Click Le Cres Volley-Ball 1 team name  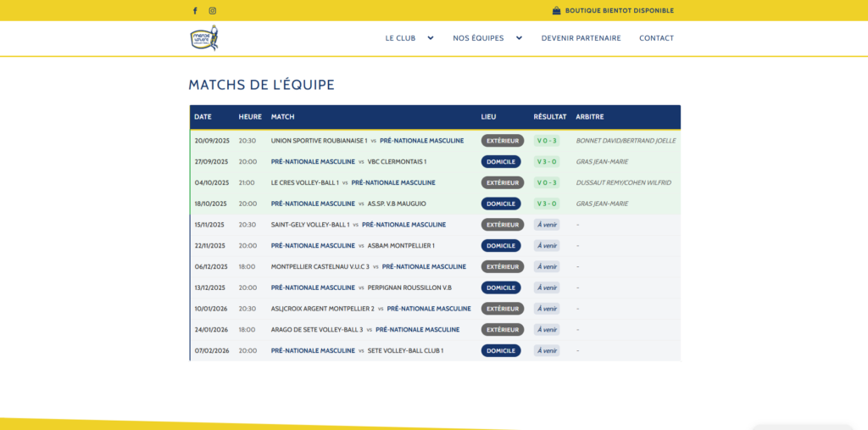[305, 183]
